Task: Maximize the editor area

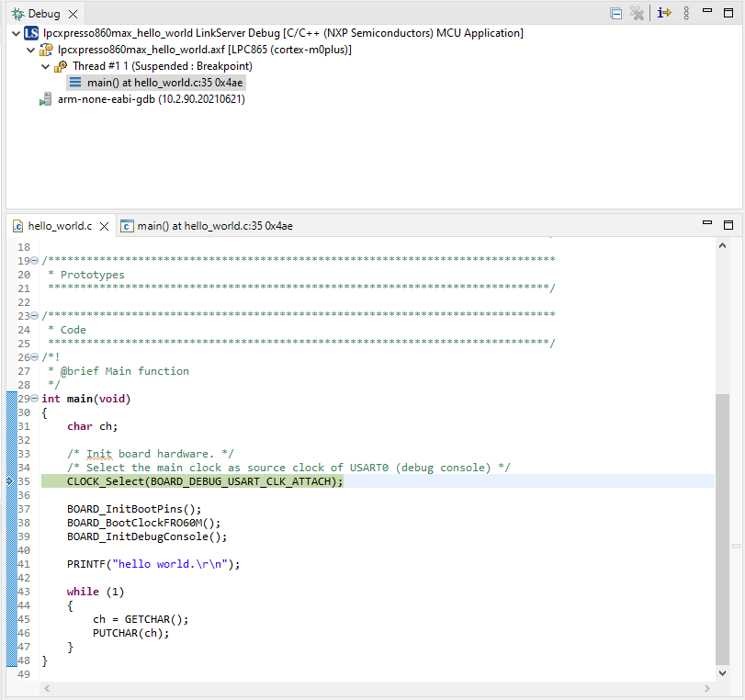Action: (x=728, y=225)
